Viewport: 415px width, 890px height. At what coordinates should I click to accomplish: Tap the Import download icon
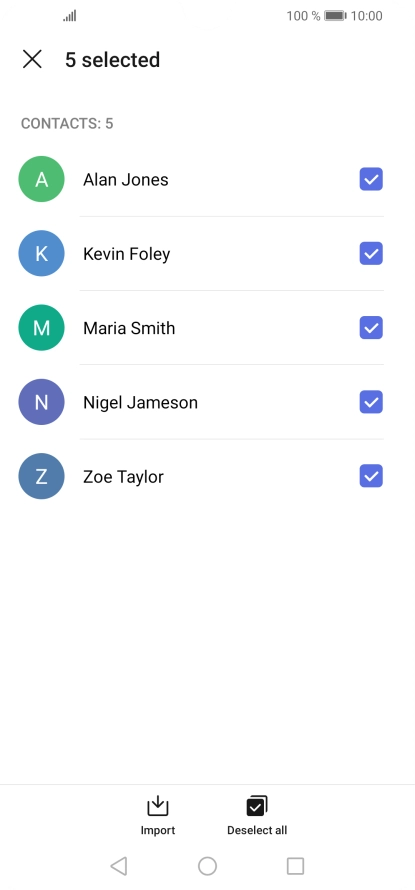[158, 806]
